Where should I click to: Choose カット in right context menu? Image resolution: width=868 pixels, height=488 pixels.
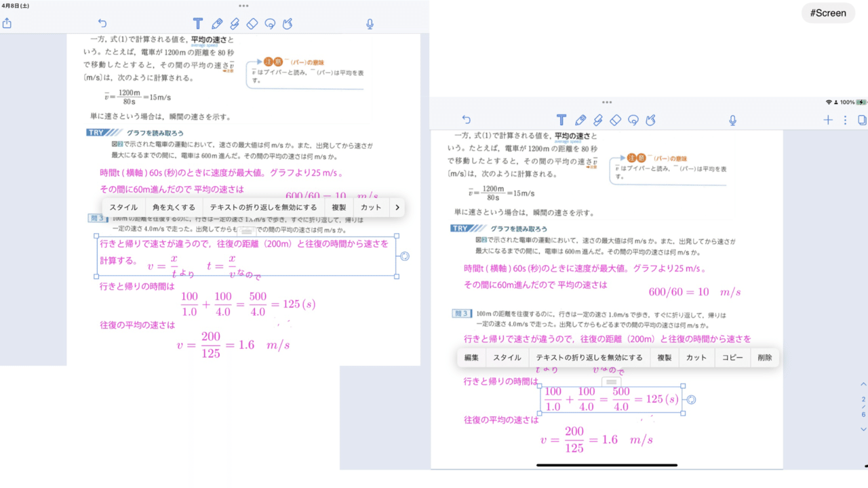(696, 358)
